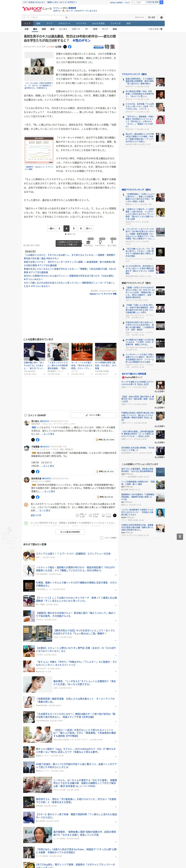The image size is (186, 868).
Task: Click 参考になった 533 button
Action: pos(105,471)
